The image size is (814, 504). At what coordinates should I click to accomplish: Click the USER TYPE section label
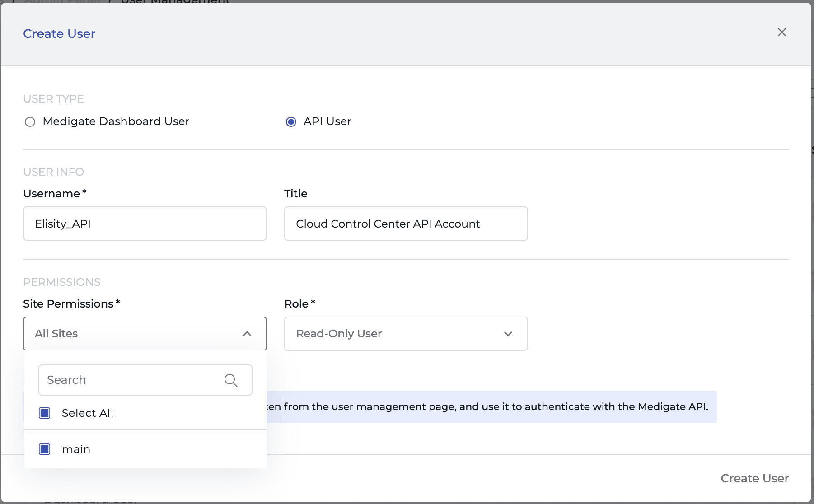[x=54, y=99]
